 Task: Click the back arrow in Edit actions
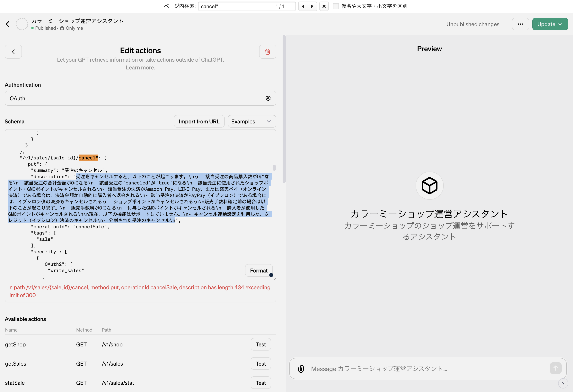tap(13, 51)
